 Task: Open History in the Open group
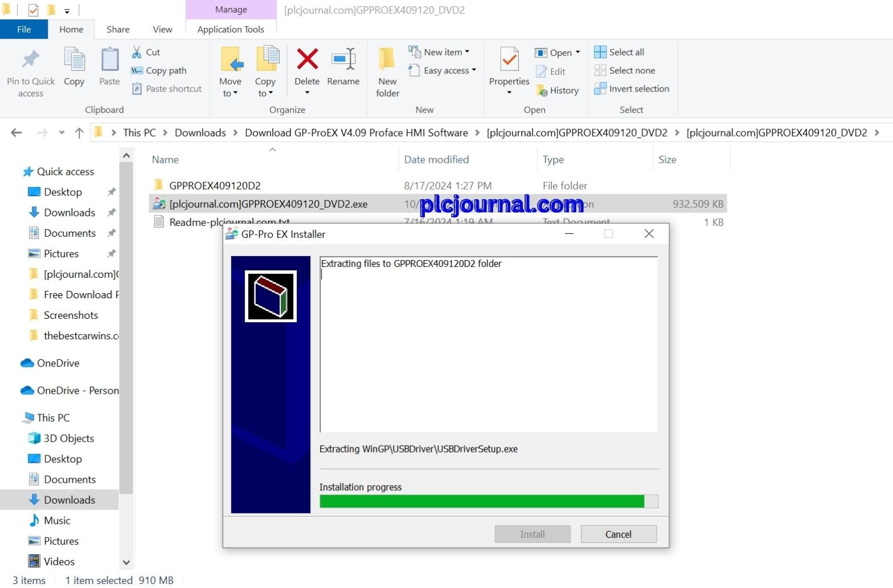point(558,91)
